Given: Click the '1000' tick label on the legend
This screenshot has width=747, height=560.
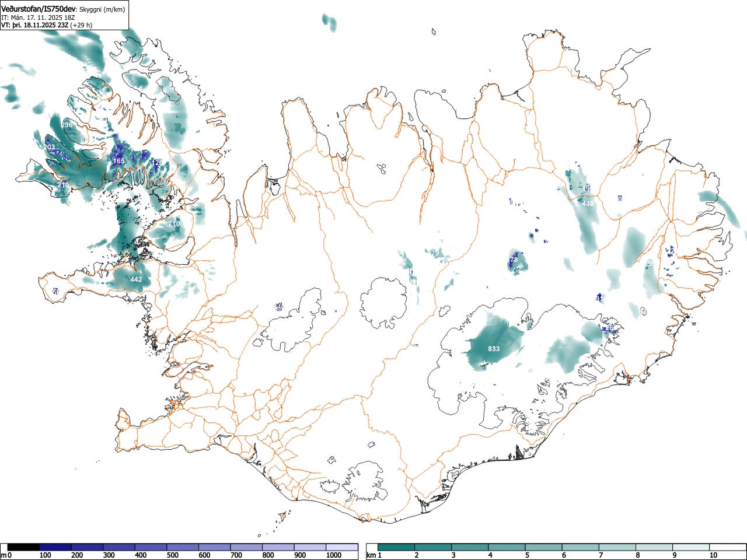Looking at the screenshot, I should tap(334, 555).
